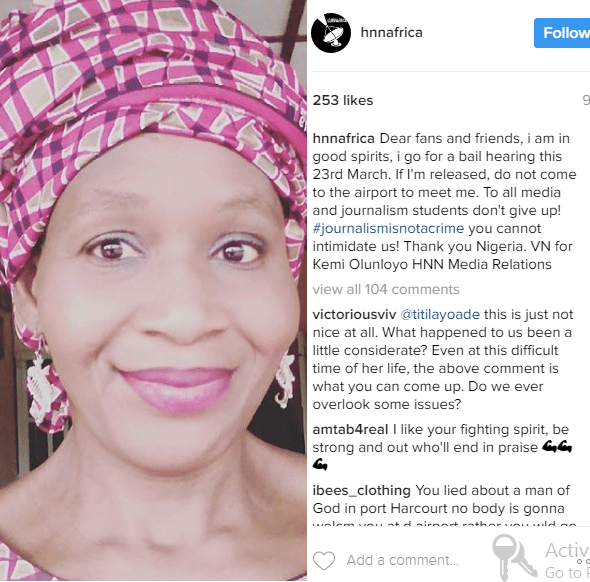Open amtab4real commenter profile

(x=350, y=429)
